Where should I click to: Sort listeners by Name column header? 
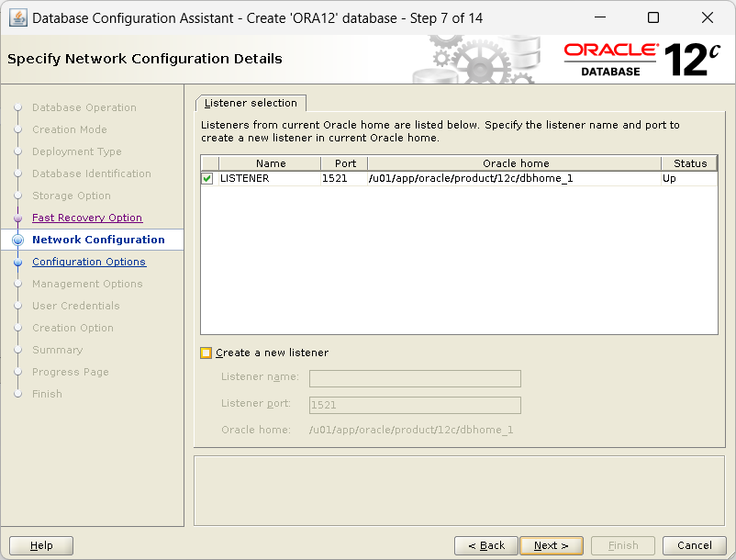click(x=270, y=163)
